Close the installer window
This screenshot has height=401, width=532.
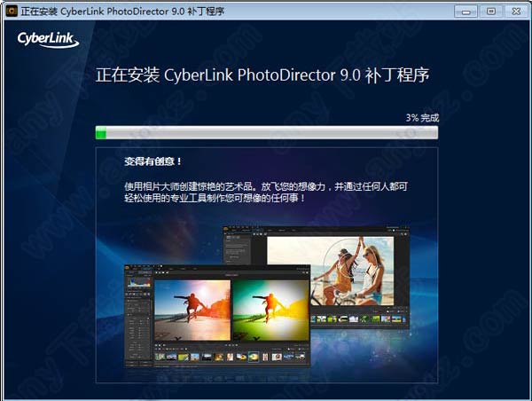516,12
